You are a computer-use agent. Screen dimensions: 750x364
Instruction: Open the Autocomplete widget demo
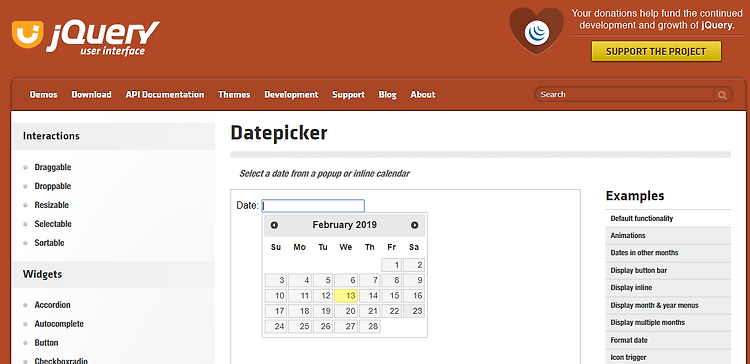tap(59, 324)
